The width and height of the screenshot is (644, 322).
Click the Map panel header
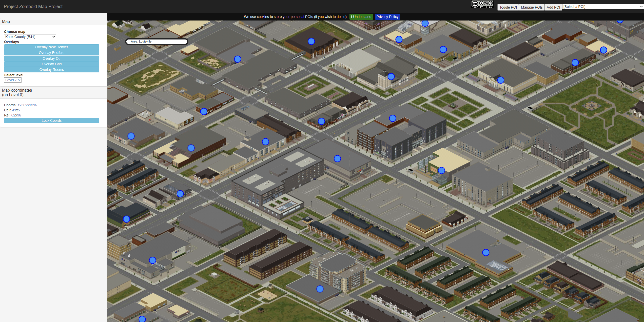(53, 22)
